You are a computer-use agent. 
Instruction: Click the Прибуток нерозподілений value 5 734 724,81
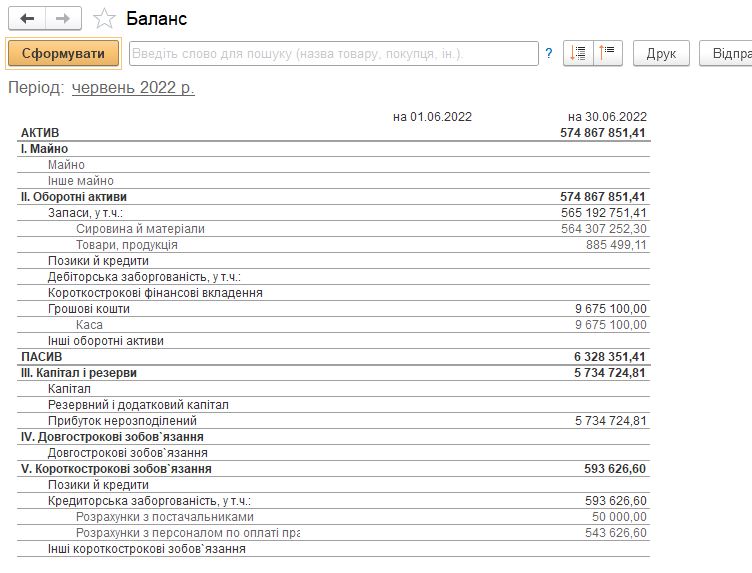(611, 421)
